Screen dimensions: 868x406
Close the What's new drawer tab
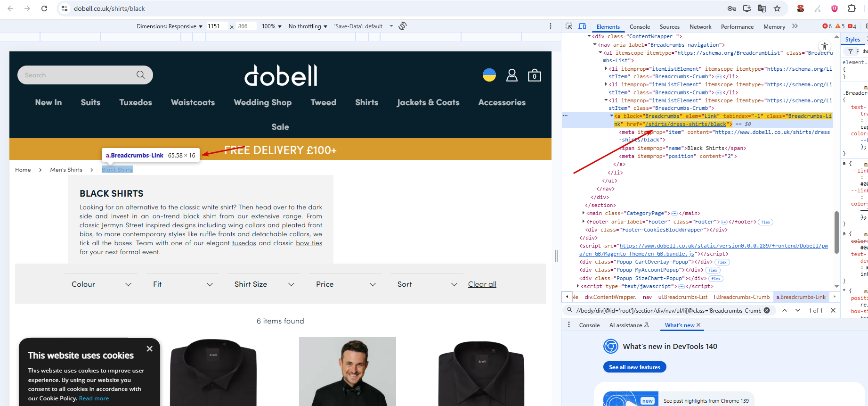(698, 325)
